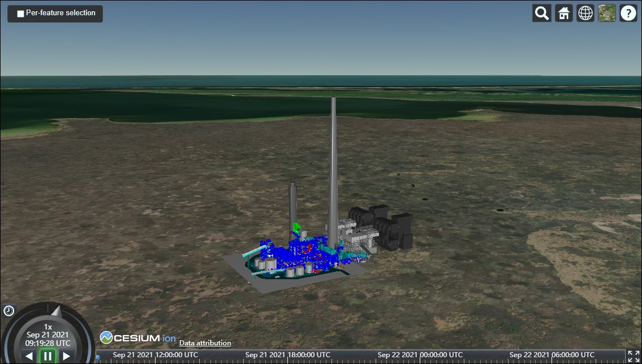Open the geocoder search tool
Image resolution: width=642 pixels, height=364 pixels.
541,12
